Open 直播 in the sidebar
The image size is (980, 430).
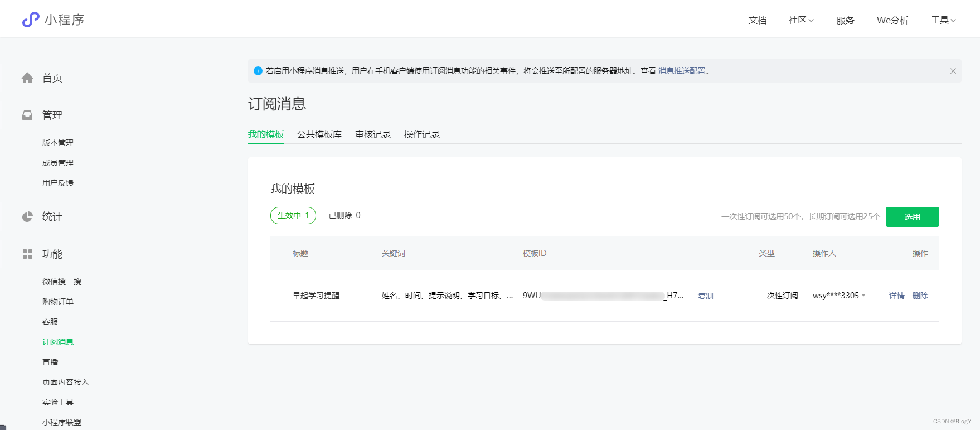click(50, 362)
